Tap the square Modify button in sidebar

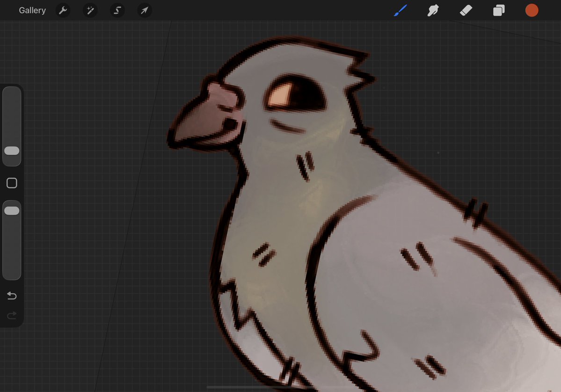pyautogui.click(x=12, y=183)
